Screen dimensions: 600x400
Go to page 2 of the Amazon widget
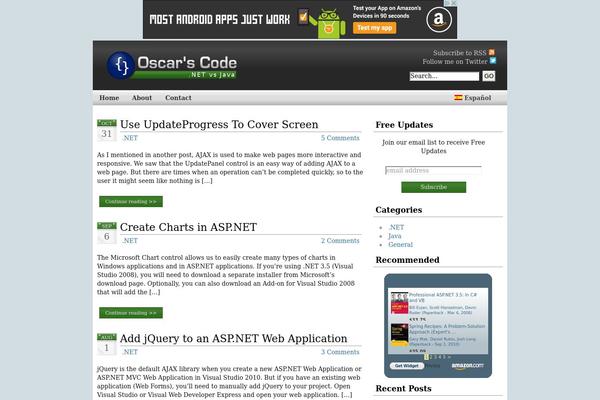(x=431, y=357)
